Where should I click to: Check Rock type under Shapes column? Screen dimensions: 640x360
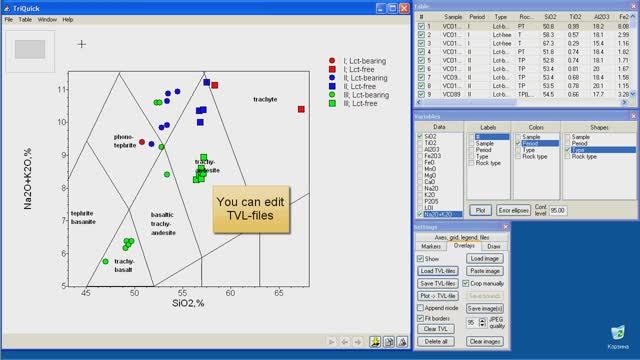click(x=567, y=156)
